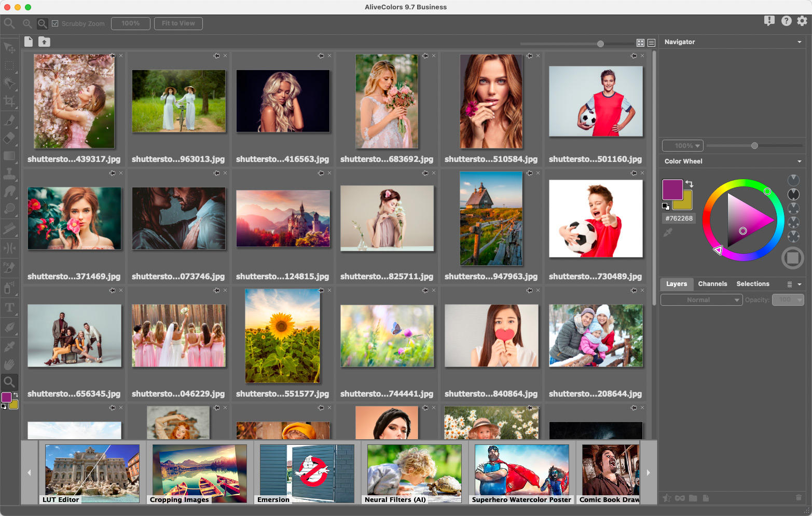812x516 pixels.
Task: Open an image with the folder-arrow icon
Action: point(44,42)
